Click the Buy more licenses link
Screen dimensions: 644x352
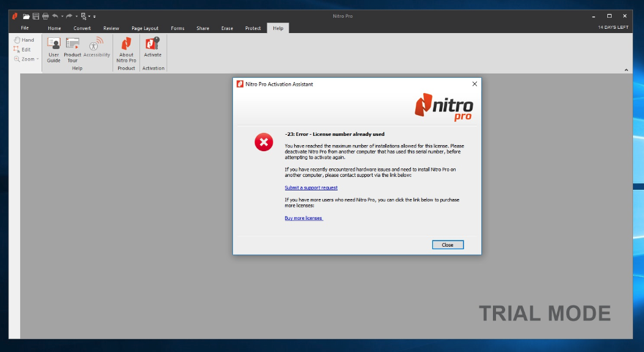pyautogui.click(x=303, y=218)
